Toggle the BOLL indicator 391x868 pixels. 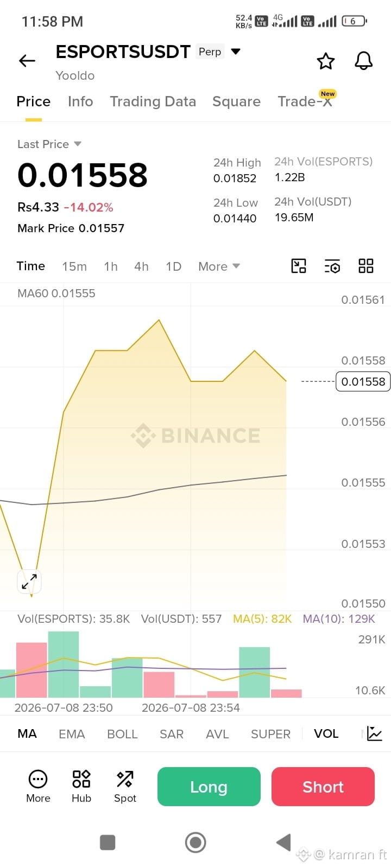122,733
